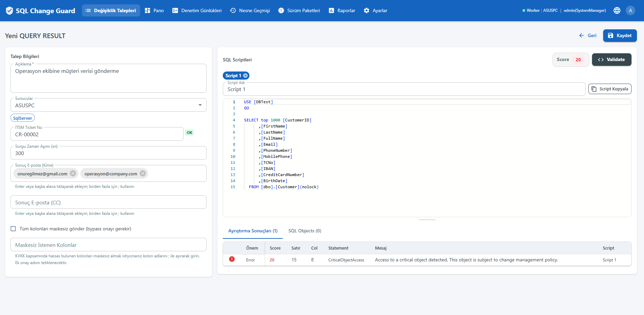Click the Nesne Geçmişi history clock icon

[x=233, y=10]
